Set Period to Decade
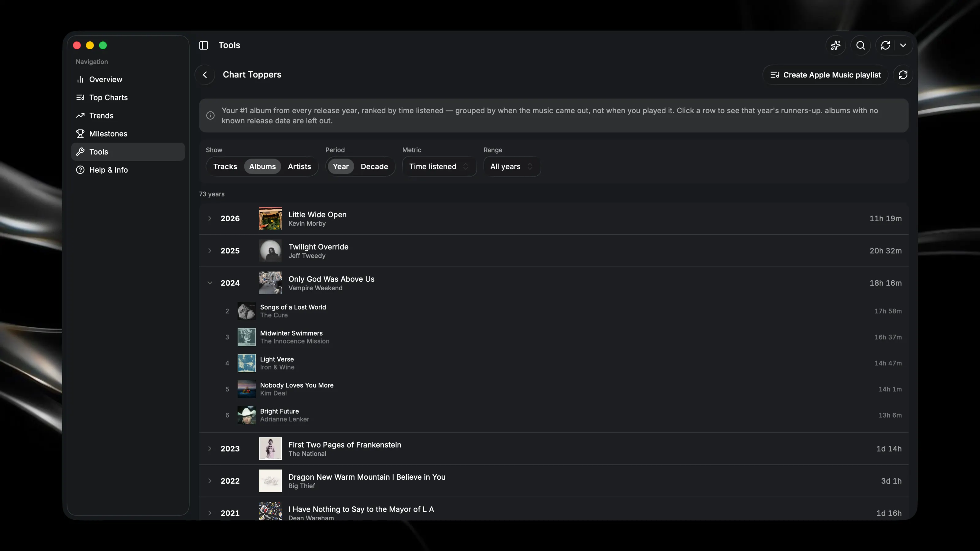The image size is (980, 551). point(374,167)
